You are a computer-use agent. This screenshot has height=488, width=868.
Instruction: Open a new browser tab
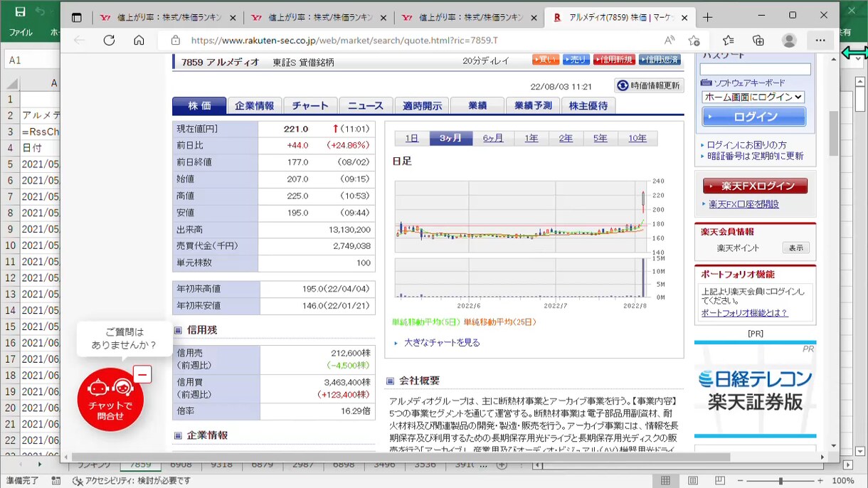click(x=707, y=17)
